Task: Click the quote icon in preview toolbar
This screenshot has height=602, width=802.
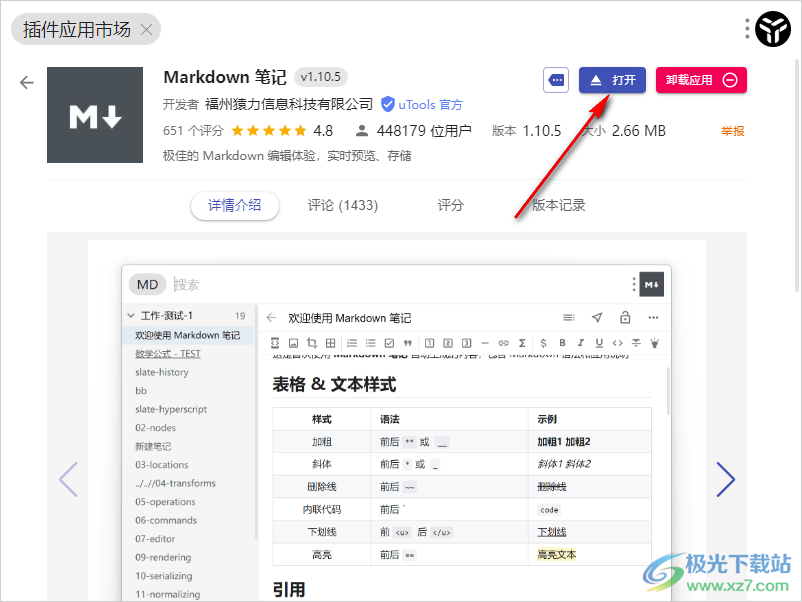Action: click(408, 343)
